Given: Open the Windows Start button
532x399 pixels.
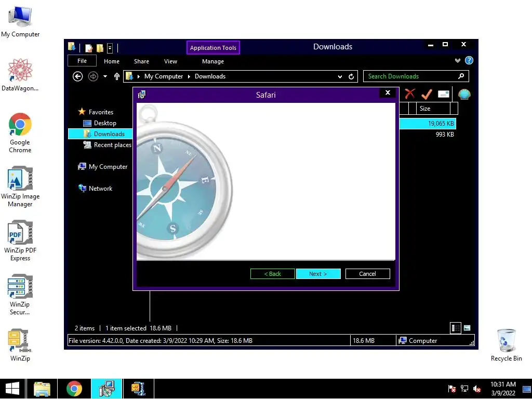Looking at the screenshot, I should click(x=12, y=389).
